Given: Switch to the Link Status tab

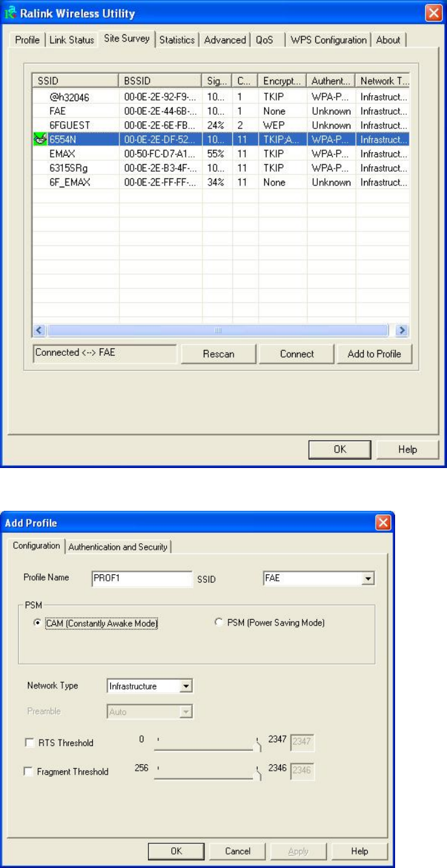Looking at the screenshot, I should 71,40.
